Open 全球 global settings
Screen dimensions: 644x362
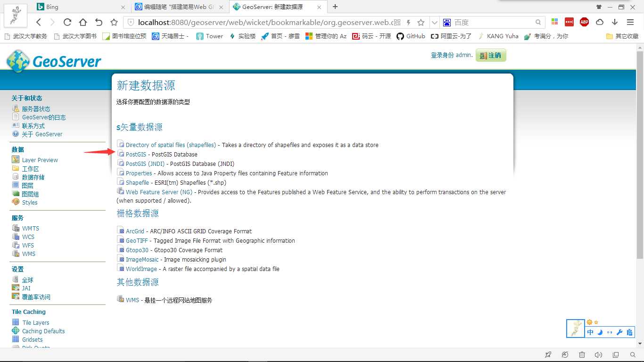pos(28,280)
